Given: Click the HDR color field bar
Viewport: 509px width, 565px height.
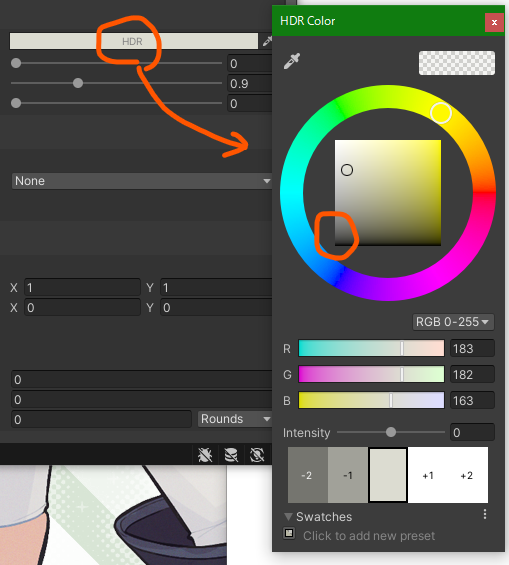Looking at the screenshot, I should [x=134, y=41].
